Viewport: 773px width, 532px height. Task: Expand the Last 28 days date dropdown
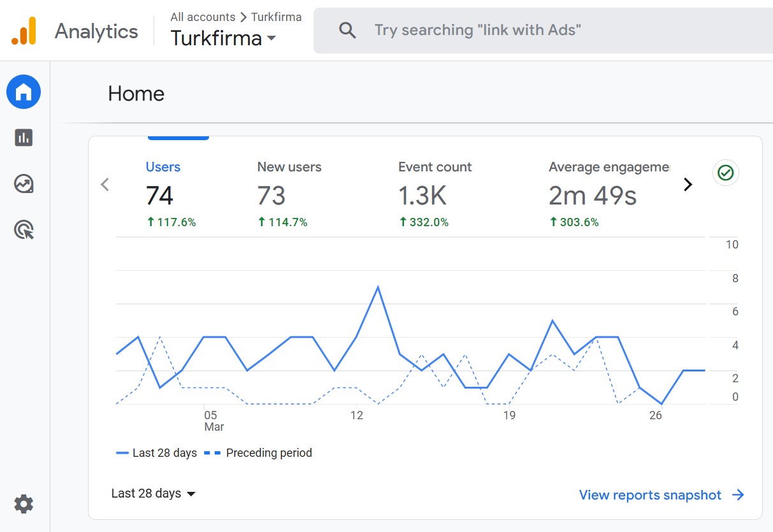[153, 494]
